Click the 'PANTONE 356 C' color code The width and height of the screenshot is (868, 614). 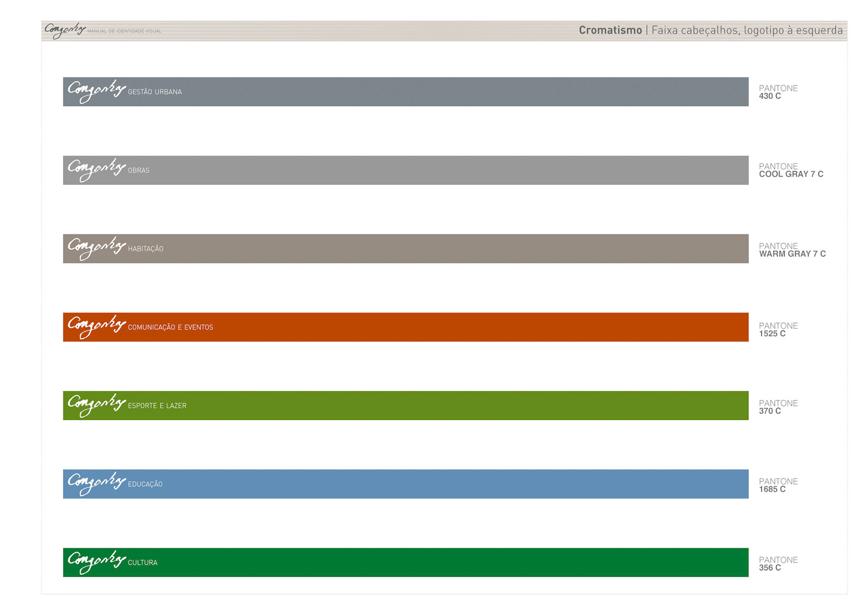[x=778, y=563]
